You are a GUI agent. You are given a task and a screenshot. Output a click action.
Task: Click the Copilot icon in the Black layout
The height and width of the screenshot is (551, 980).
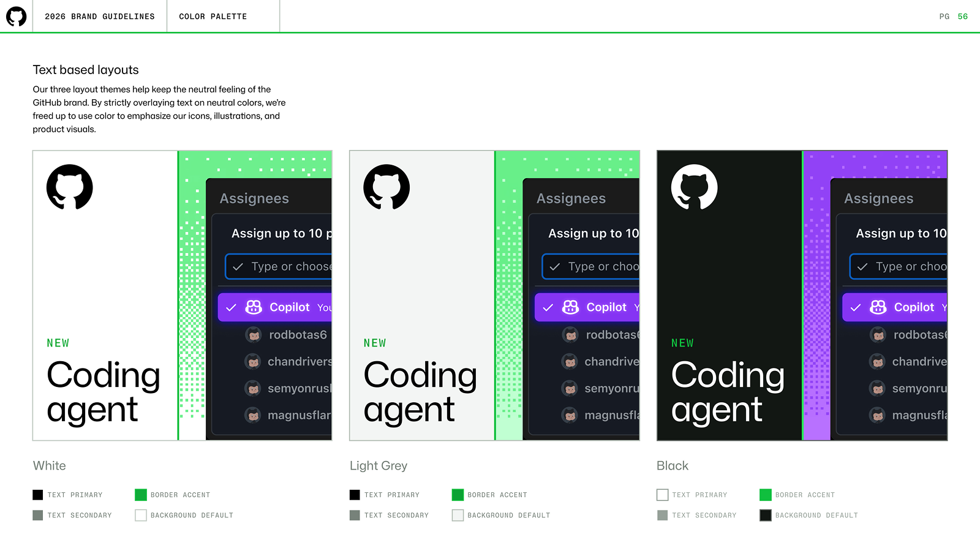878,307
